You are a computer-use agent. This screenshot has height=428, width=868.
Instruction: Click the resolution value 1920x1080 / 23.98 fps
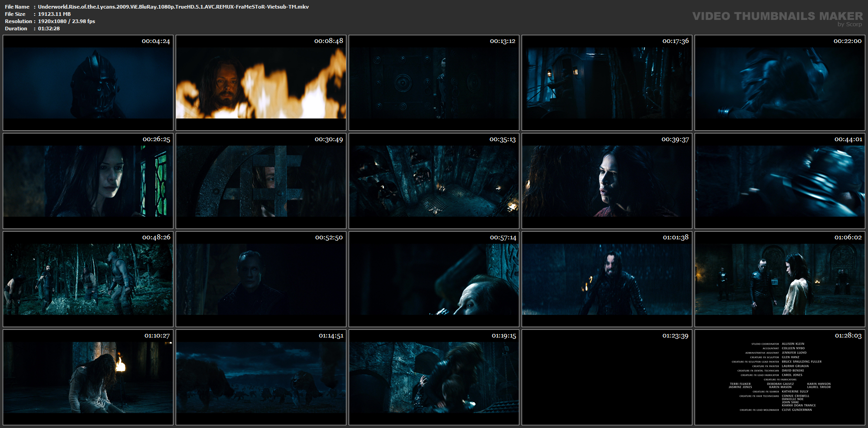(x=67, y=21)
